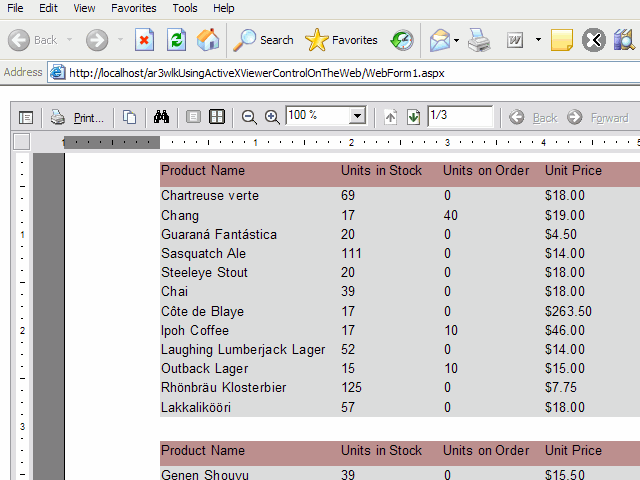This screenshot has width=640, height=480.
Task: Click the zoom out magnifier icon
Action: point(249,117)
